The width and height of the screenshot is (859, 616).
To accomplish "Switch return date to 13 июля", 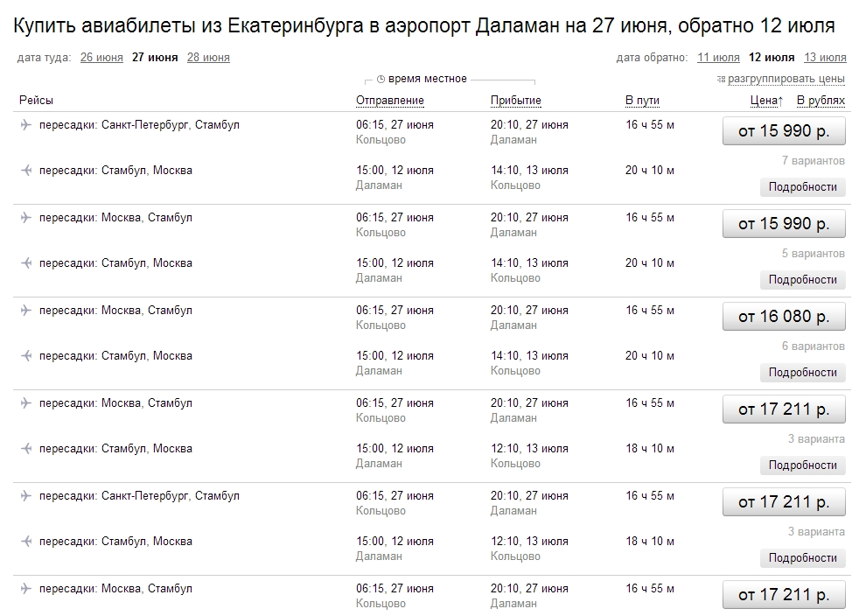I will (825, 58).
